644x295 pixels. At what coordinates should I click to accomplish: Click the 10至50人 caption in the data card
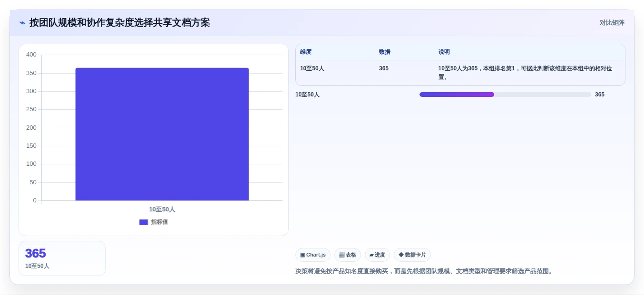[x=37, y=266]
